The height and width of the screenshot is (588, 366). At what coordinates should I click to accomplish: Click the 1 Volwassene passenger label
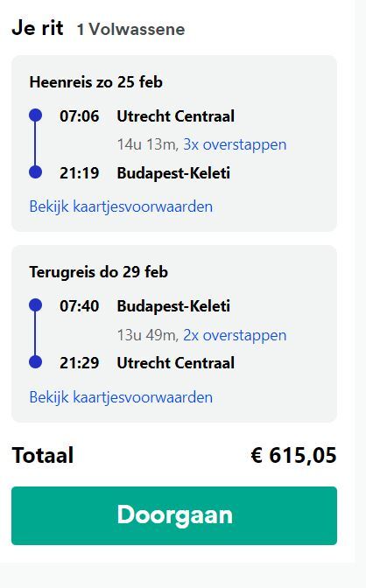coord(130,29)
